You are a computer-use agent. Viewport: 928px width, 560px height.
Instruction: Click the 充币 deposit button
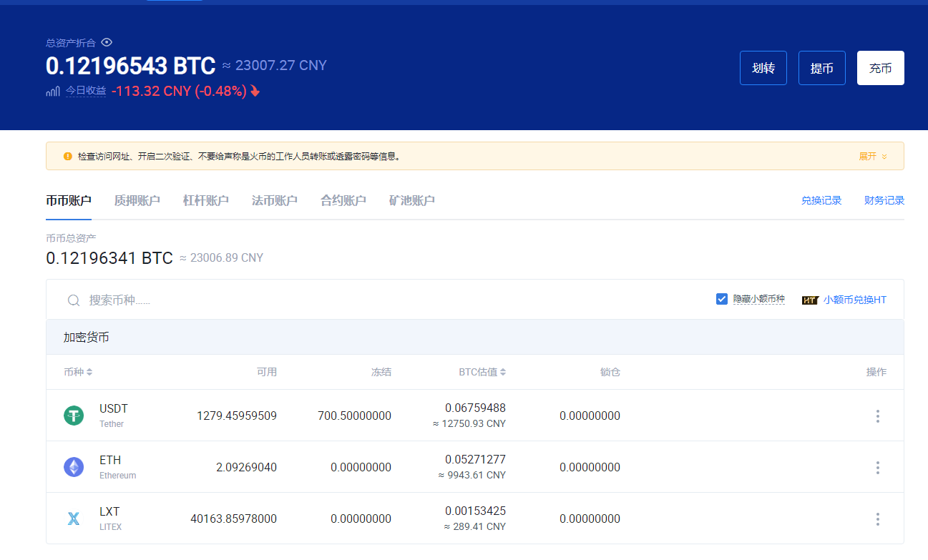coord(881,68)
